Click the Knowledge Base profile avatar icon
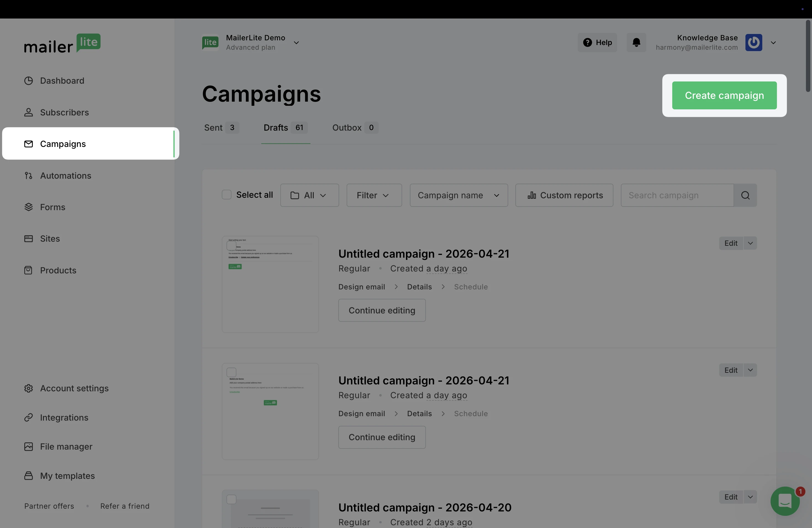This screenshot has width=812, height=528. click(x=753, y=42)
